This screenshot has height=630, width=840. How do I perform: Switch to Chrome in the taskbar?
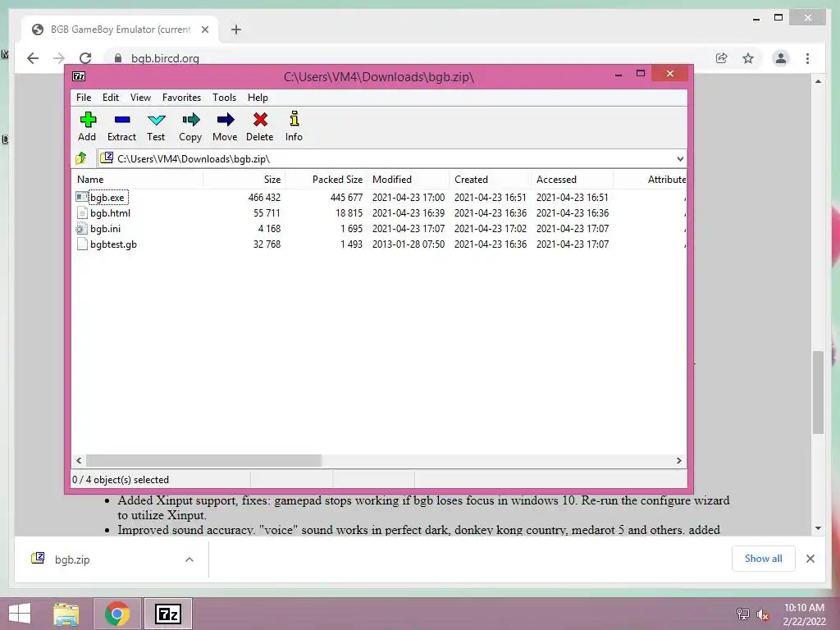[x=117, y=614]
